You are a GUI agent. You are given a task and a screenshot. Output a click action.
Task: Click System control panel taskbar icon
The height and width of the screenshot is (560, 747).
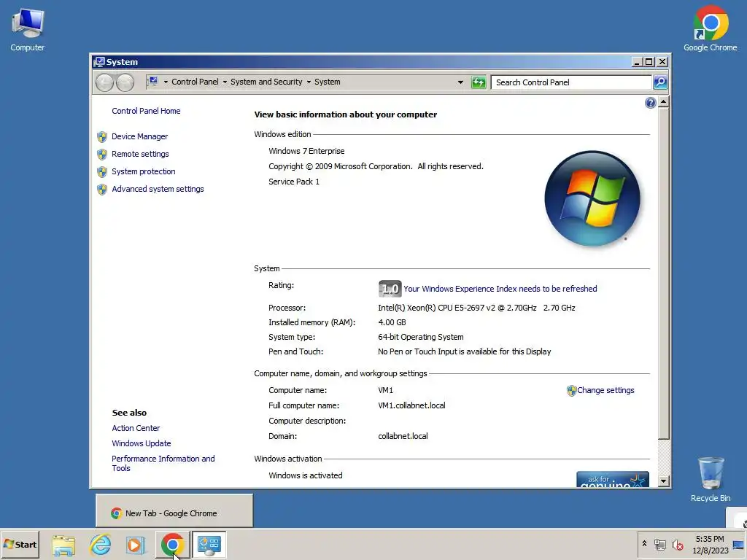coord(209,545)
